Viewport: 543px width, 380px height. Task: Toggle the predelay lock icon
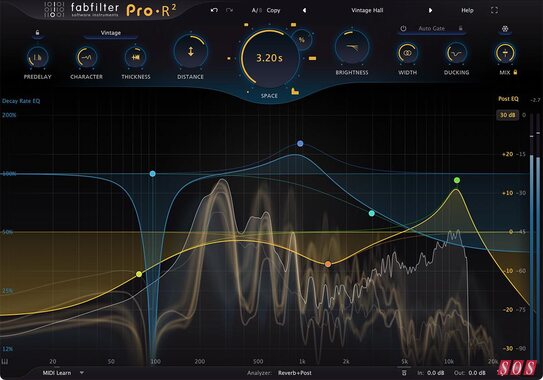(37, 33)
